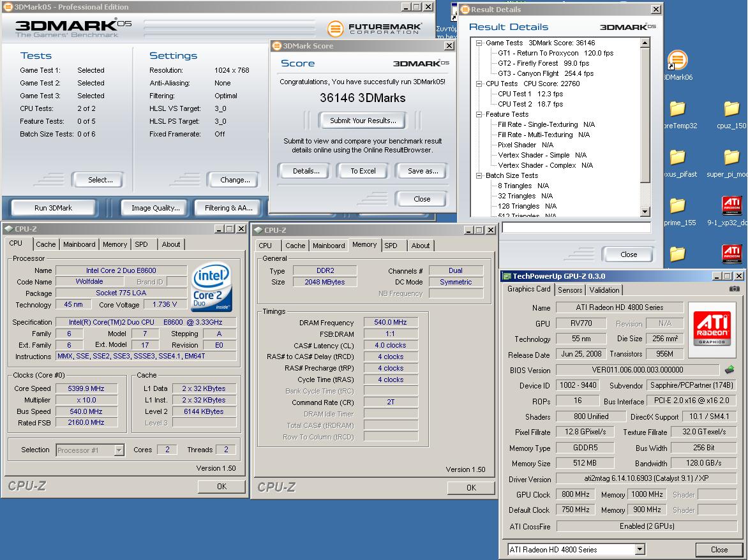The width and height of the screenshot is (748, 560).
Task: Click OK in the right CPU-Z Memory window
Action: tap(471, 487)
